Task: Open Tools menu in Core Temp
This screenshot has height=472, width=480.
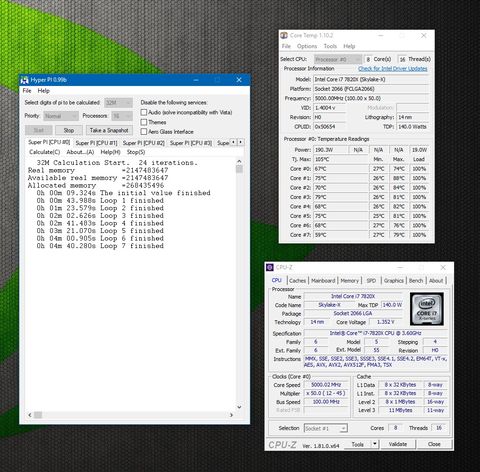Action: pos(330,46)
